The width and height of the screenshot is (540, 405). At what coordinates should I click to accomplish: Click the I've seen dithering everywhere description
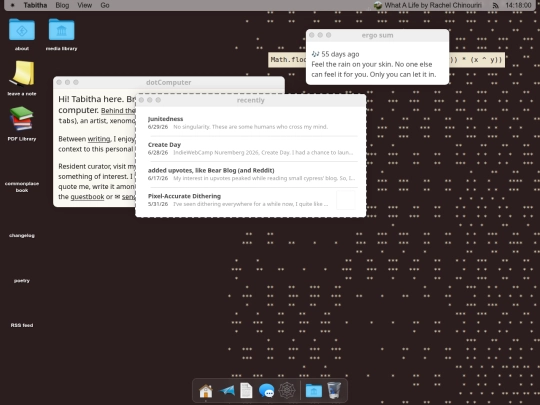point(250,204)
